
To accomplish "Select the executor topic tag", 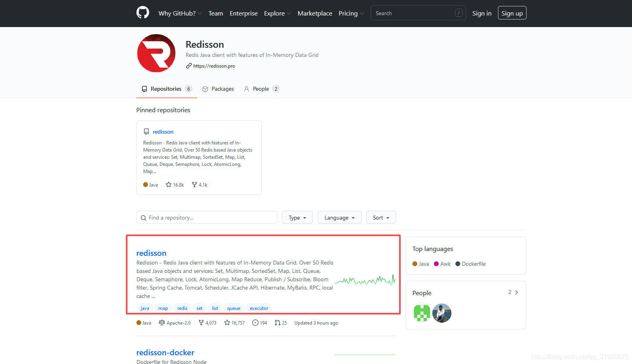I will (x=259, y=308).
